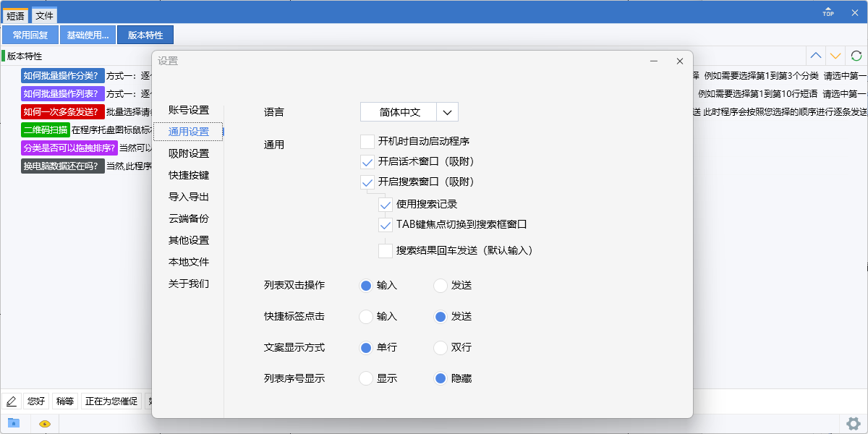This screenshot has width=868, height=434.
Task: Click the refresh icon in the top right panel
Action: pyautogui.click(x=856, y=55)
